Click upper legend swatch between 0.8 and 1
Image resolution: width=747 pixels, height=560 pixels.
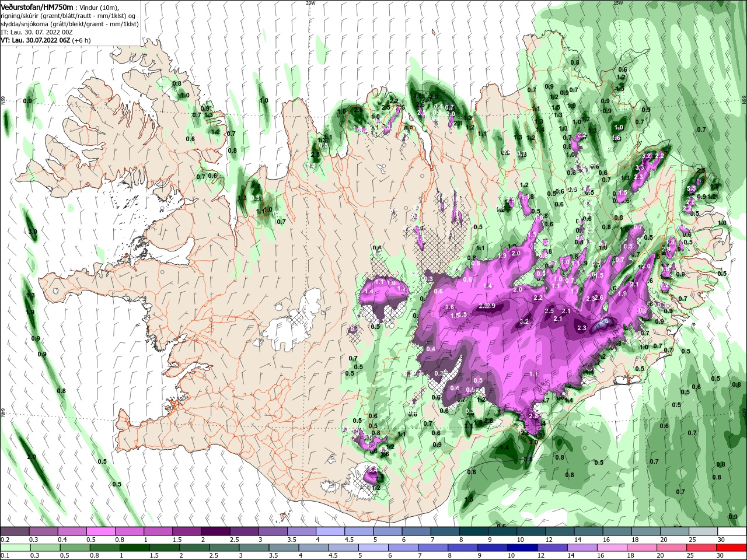(x=130, y=531)
